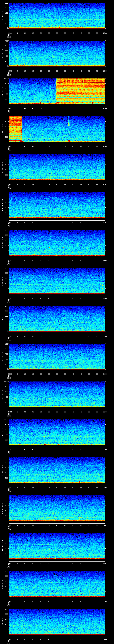
Task: Click the '1:18:00' start time label
Action: pos(9,184)
